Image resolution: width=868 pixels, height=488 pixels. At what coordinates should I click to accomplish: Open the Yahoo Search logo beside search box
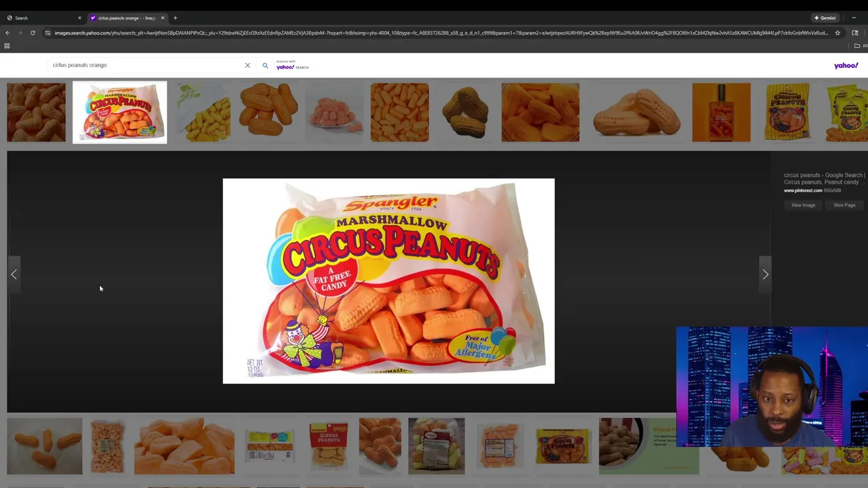tap(292, 65)
